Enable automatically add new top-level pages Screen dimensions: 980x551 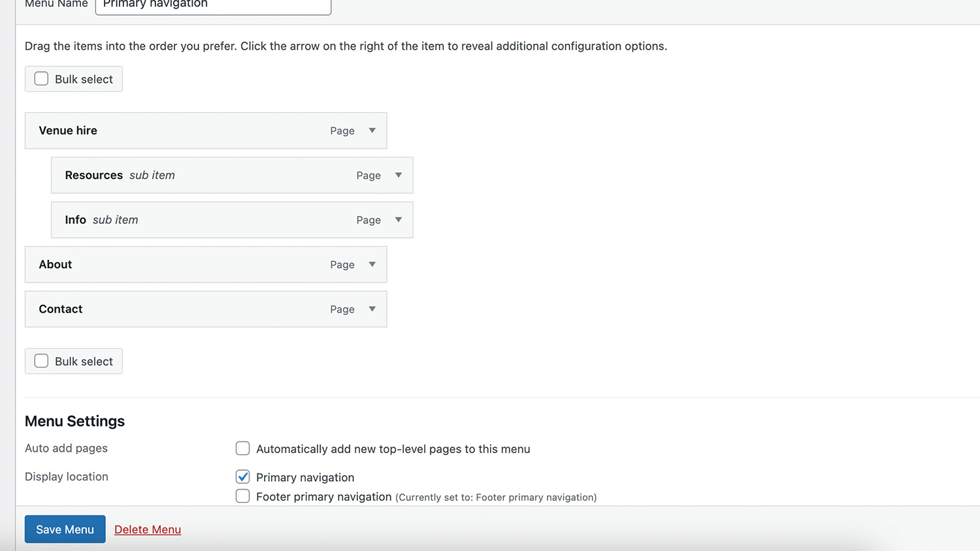click(x=242, y=449)
